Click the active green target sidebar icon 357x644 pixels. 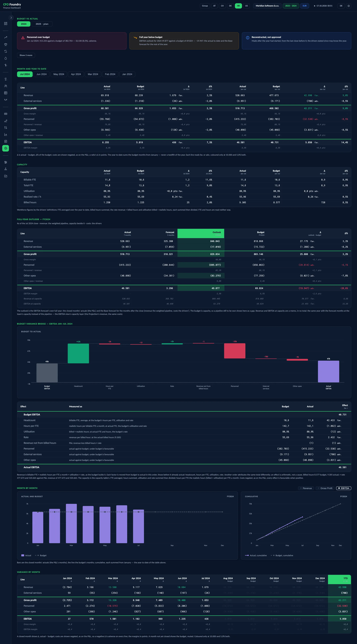6,148
